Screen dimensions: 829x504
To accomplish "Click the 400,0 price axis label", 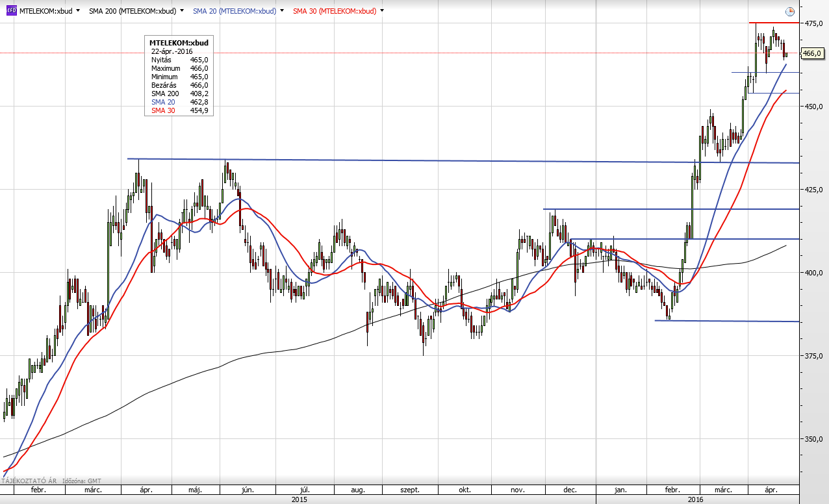I will pos(814,273).
